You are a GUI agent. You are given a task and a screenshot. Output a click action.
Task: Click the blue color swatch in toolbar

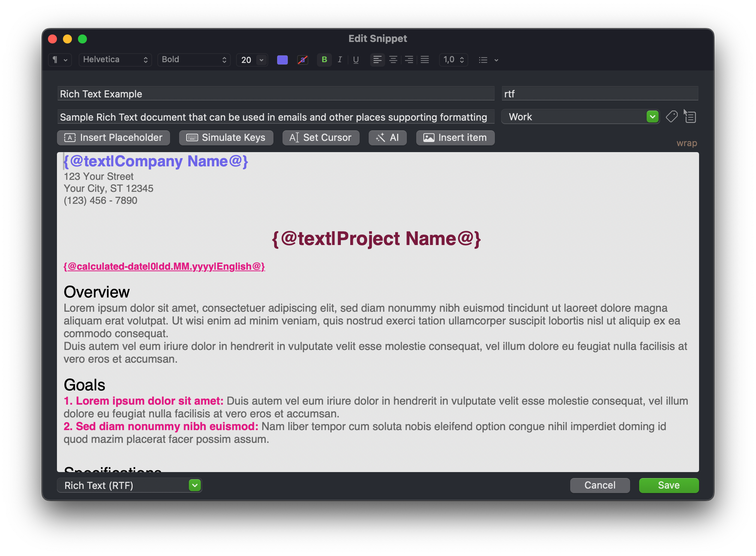(282, 60)
